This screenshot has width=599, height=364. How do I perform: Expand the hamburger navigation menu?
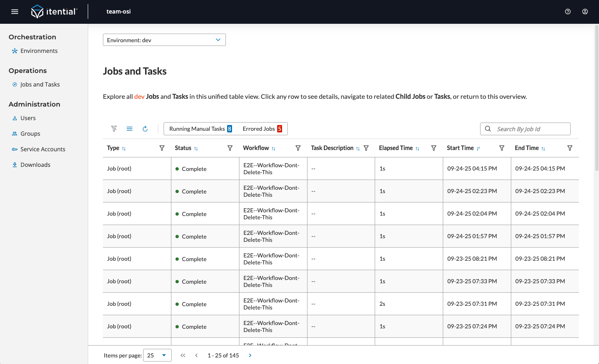[x=15, y=11]
